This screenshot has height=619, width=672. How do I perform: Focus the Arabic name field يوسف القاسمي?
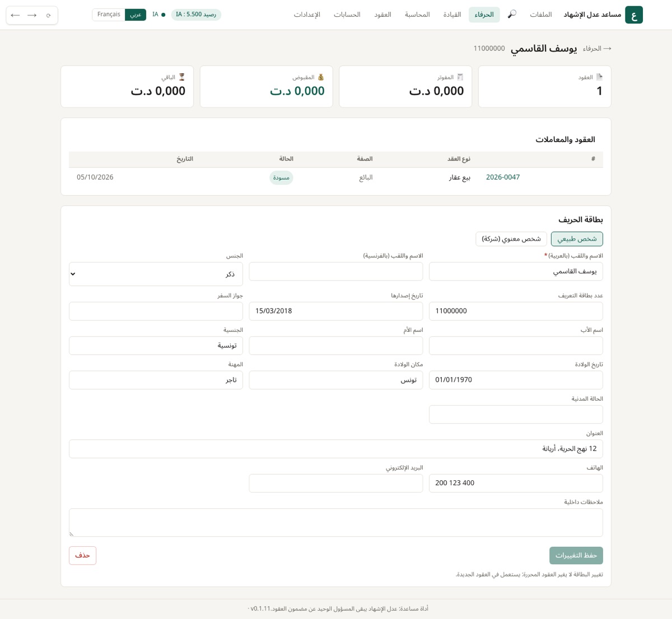[516, 271]
